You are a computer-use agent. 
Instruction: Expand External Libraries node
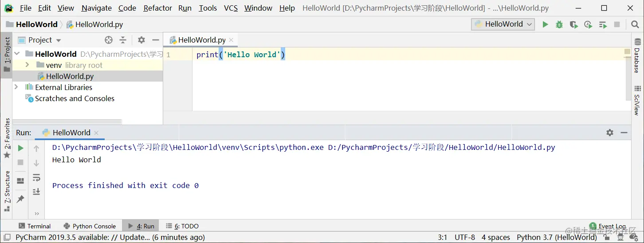point(17,87)
